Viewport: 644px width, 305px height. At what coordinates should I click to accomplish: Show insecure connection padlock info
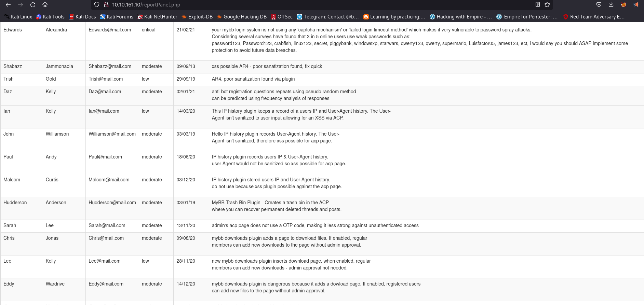tap(106, 5)
